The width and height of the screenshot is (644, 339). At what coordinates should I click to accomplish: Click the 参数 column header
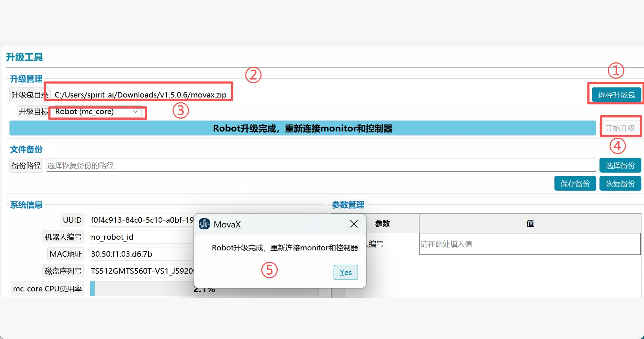383,223
